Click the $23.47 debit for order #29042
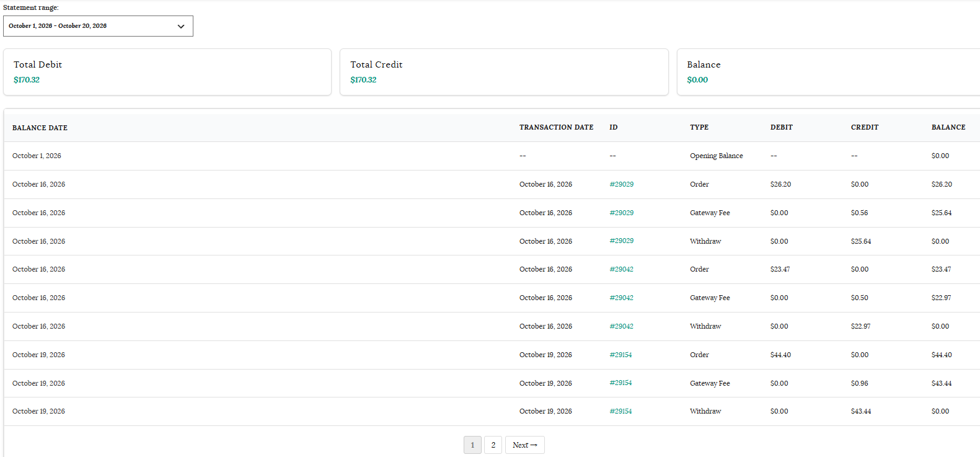This screenshot has height=457, width=980. (780, 269)
